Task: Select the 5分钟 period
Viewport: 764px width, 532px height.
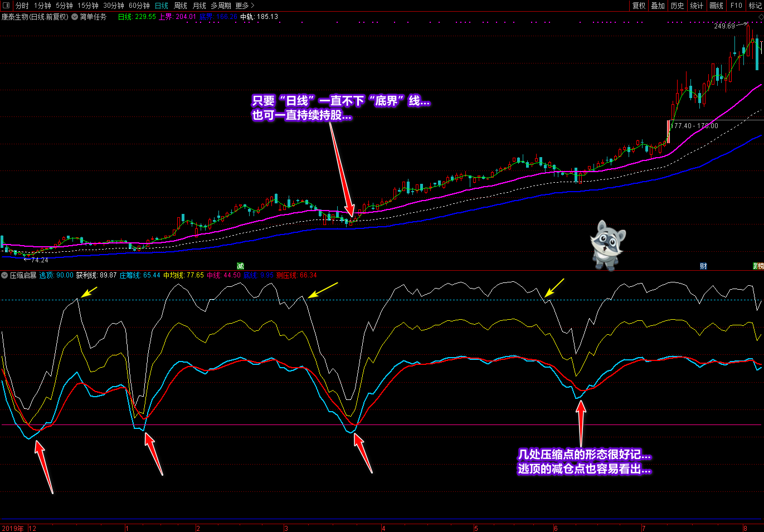Action: click(65, 6)
